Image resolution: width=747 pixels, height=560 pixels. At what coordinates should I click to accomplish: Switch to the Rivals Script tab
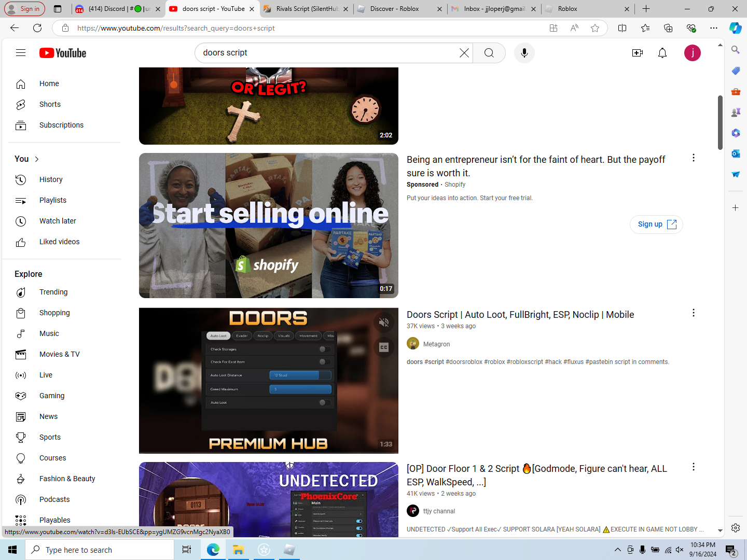306,9
